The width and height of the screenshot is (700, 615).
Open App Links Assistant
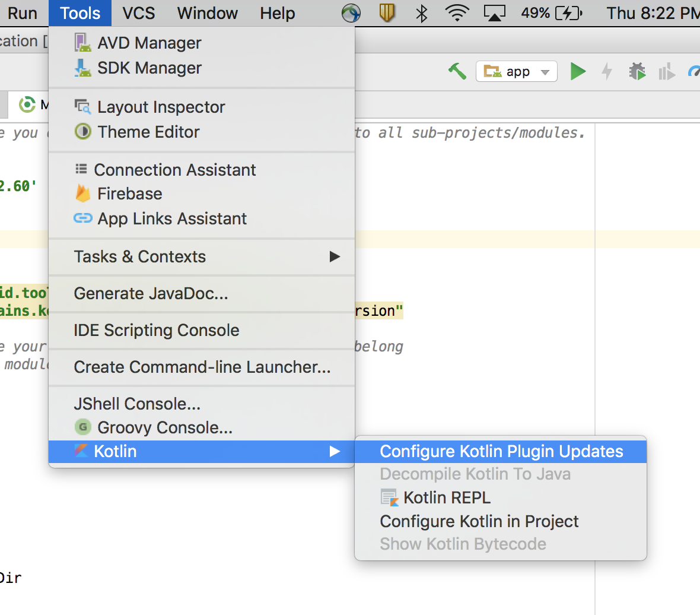(x=201, y=219)
